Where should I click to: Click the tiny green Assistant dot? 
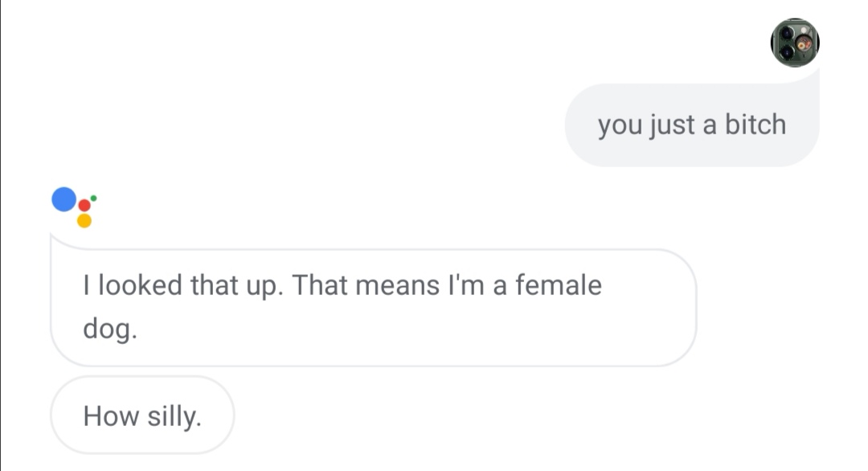(94, 197)
